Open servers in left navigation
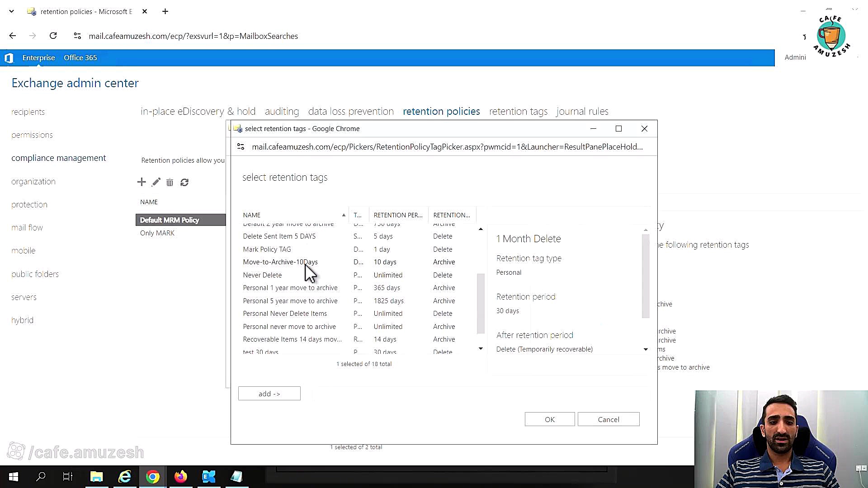The width and height of the screenshot is (868, 488). (x=24, y=297)
